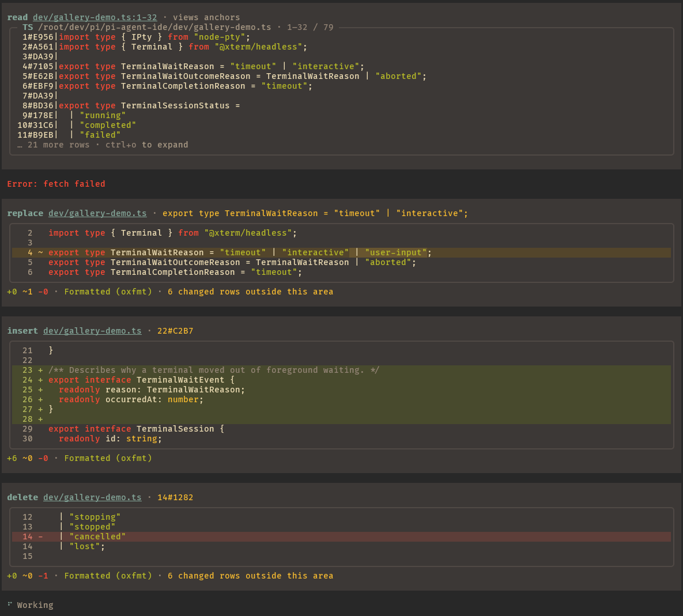Open dev/gallery-demo.ts link in delete block
The height and width of the screenshot is (616, 683).
[x=92, y=497]
